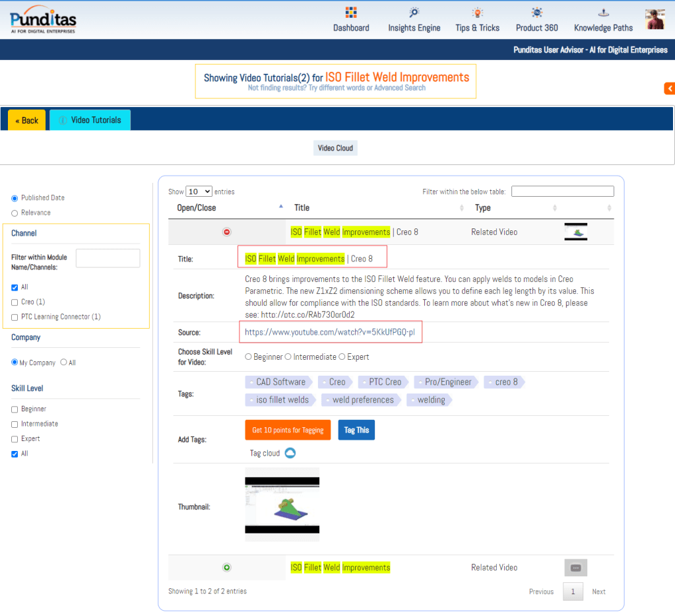Open the YouTube source link
This screenshot has height=616, width=675.
point(329,332)
